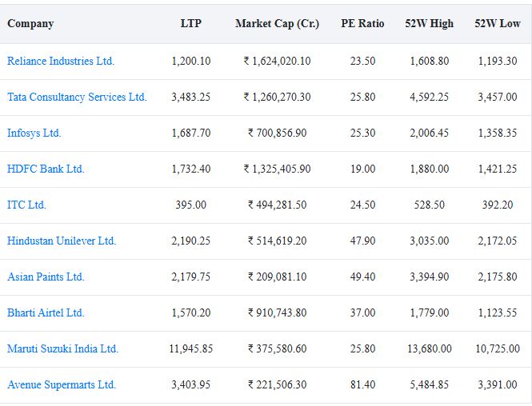Viewport: 532px width, 406px height.
Task: Click the Asian Paints Ltd. link
Action: point(46,277)
